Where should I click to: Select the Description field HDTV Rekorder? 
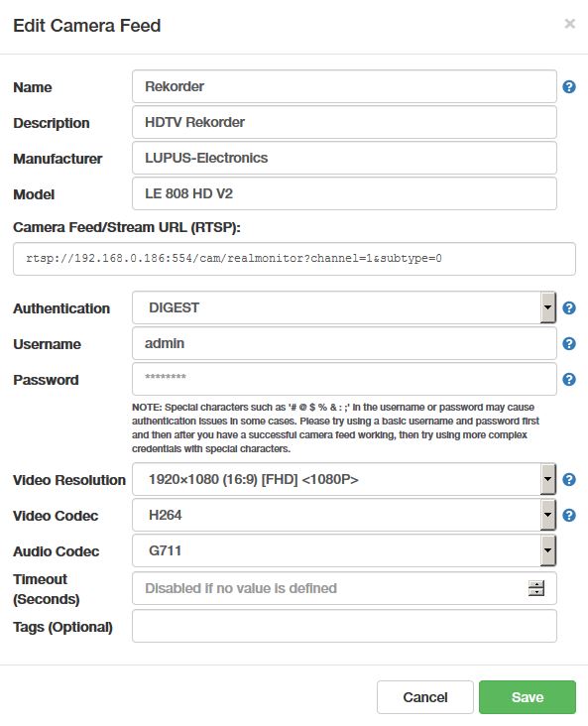(x=344, y=122)
